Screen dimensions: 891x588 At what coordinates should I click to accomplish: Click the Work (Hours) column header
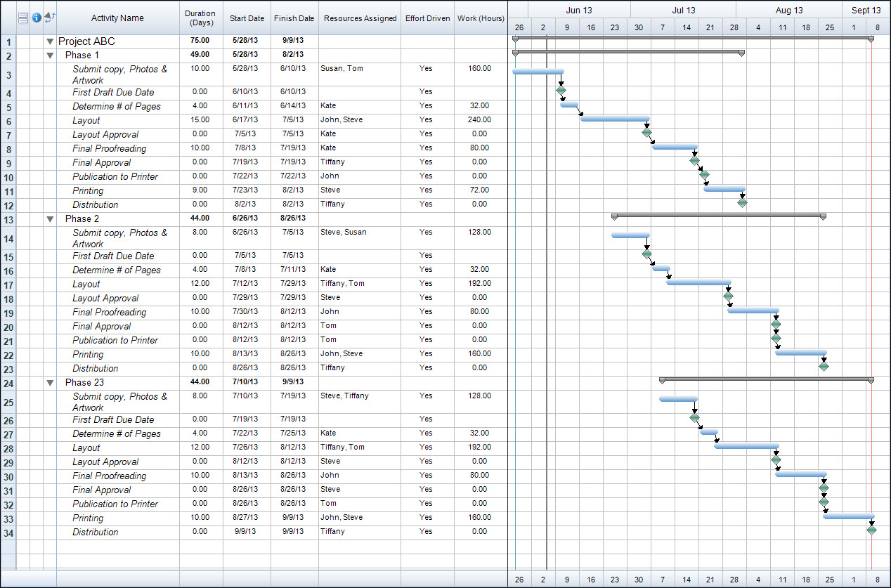(481, 18)
